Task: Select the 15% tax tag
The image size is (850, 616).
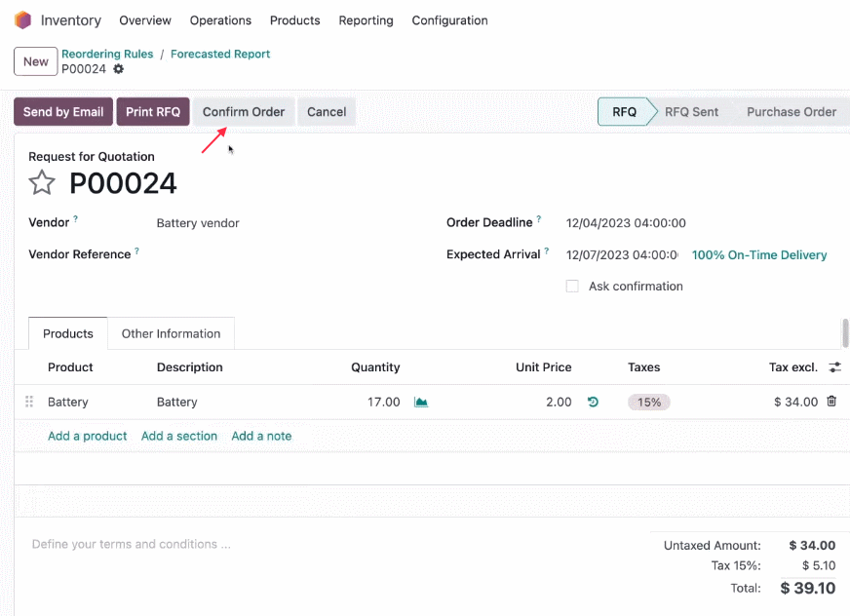Action: pyautogui.click(x=649, y=402)
